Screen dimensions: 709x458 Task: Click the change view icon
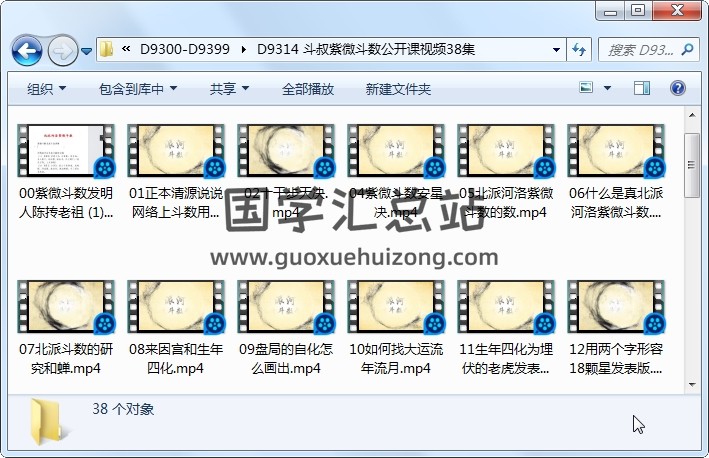[x=586, y=87]
